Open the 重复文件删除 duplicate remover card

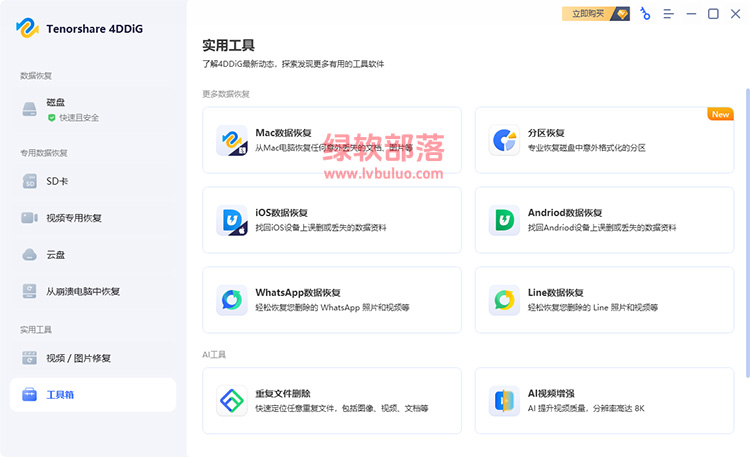(x=332, y=401)
